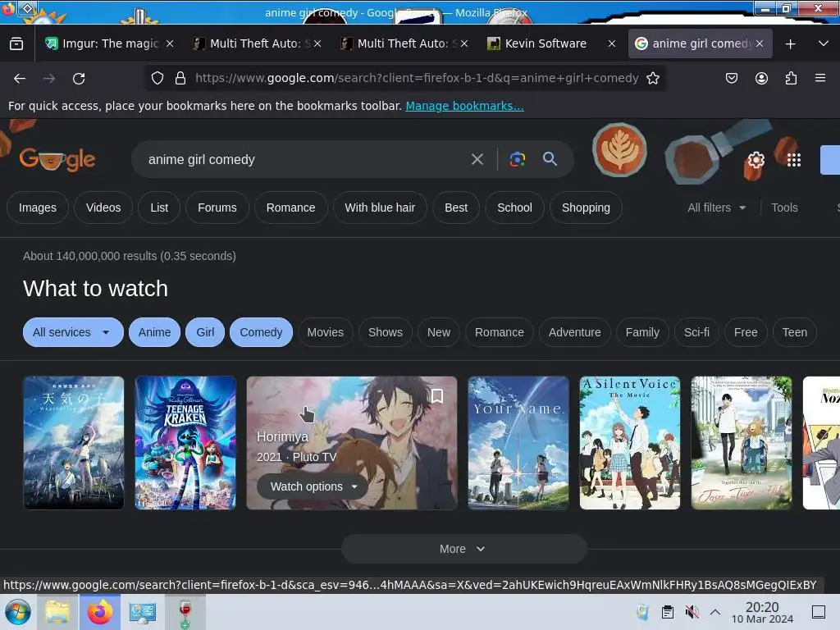Toggle the Comedy filter chip
The height and width of the screenshot is (630, 840).
[261, 332]
